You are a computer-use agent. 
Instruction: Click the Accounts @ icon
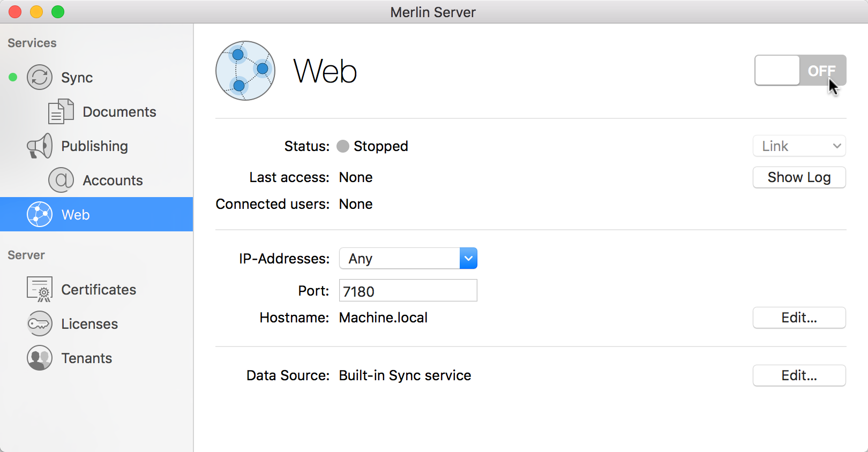pos(61,180)
